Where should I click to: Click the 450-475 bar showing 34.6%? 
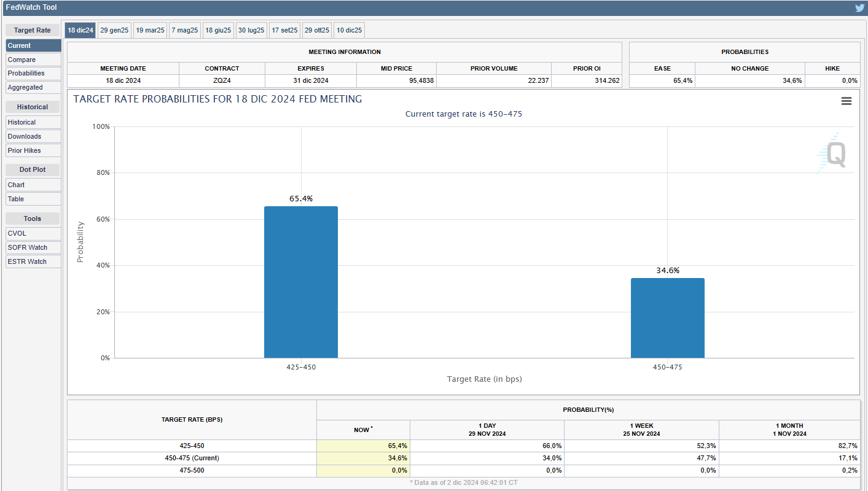667,318
